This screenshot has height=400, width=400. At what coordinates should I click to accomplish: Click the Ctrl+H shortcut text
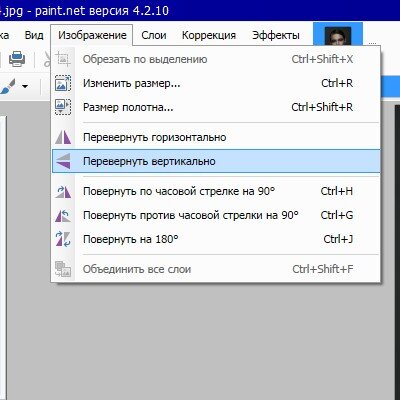337,191
